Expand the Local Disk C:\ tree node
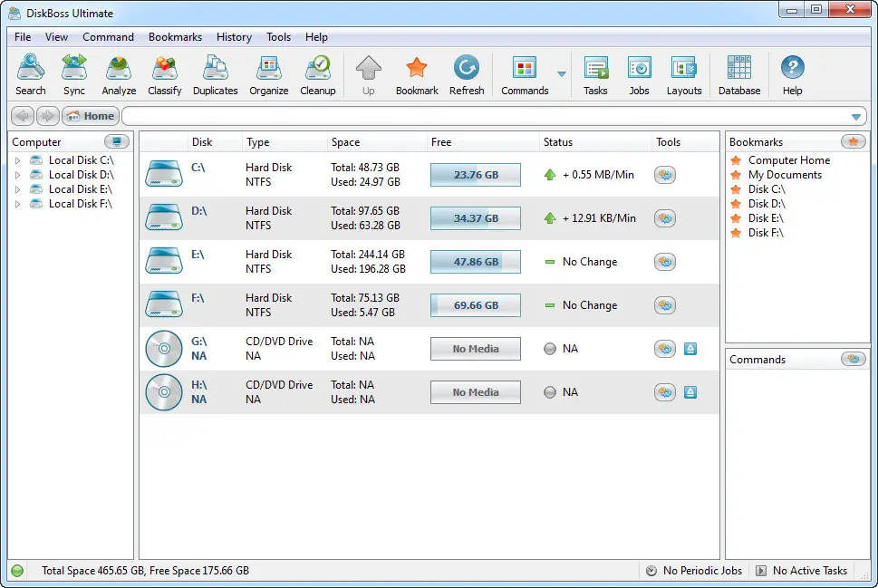 click(x=17, y=160)
